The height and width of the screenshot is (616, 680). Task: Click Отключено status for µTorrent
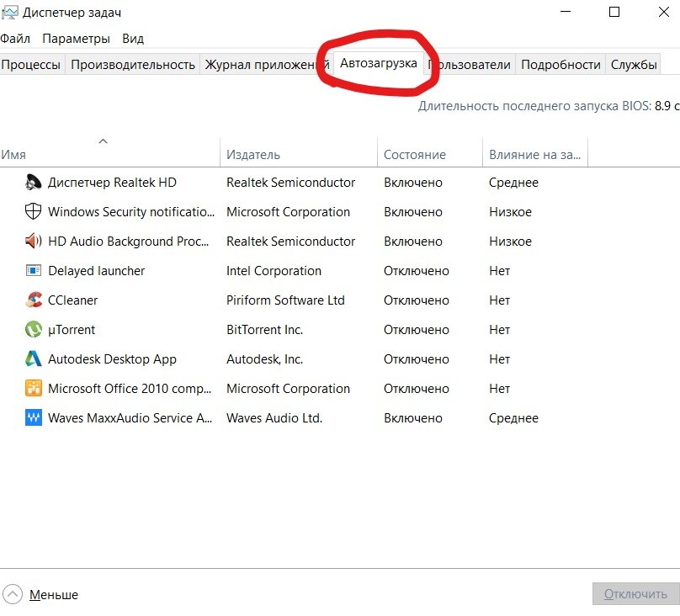pyautogui.click(x=417, y=329)
